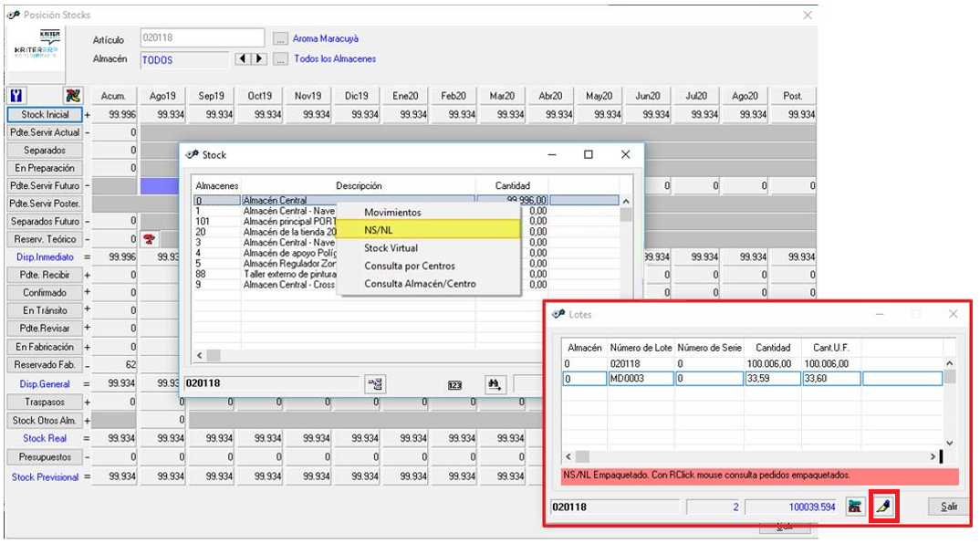Select lot 020118 row in Lotes grid
Screen dimensions: 980x544
coord(753,363)
